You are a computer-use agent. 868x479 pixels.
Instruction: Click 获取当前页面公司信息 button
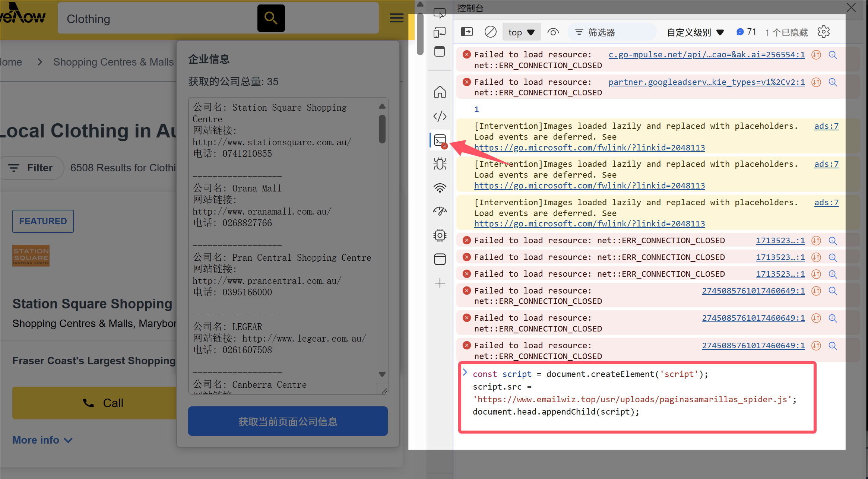(x=288, y=421)
